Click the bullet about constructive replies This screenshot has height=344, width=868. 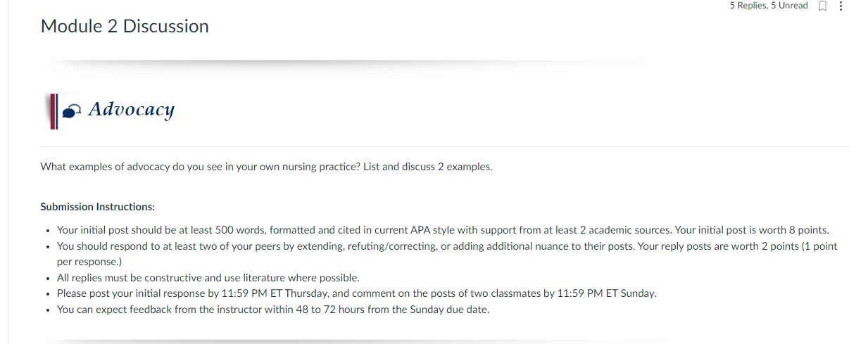tap(208, 278)
